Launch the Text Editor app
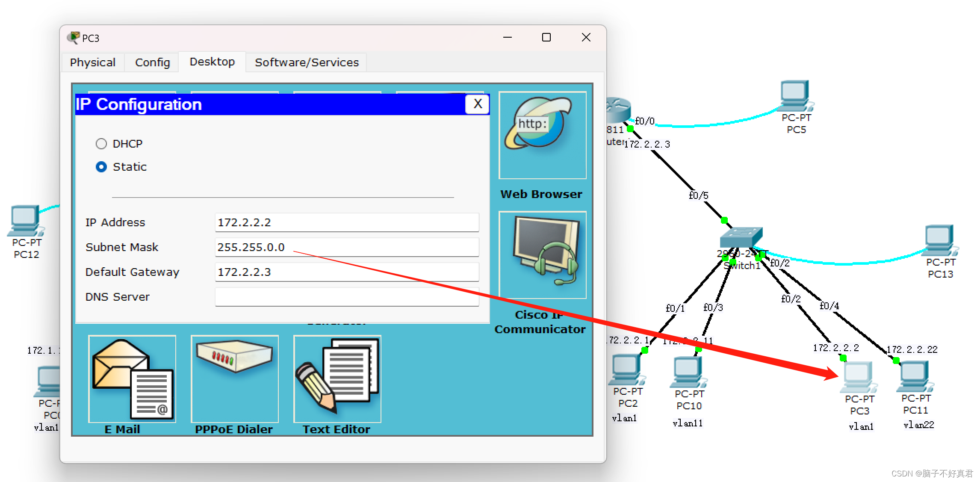The width and height of the screenshot is (980, 482). (337, 379)
